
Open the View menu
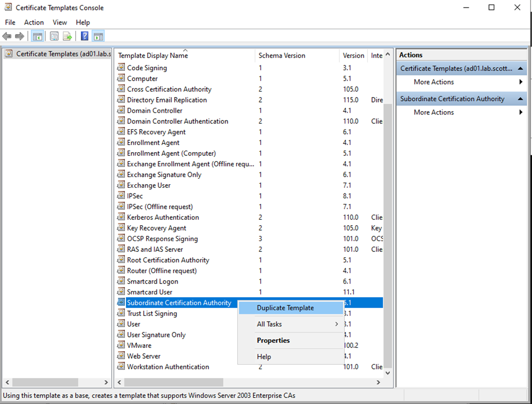tap(60, 22)
